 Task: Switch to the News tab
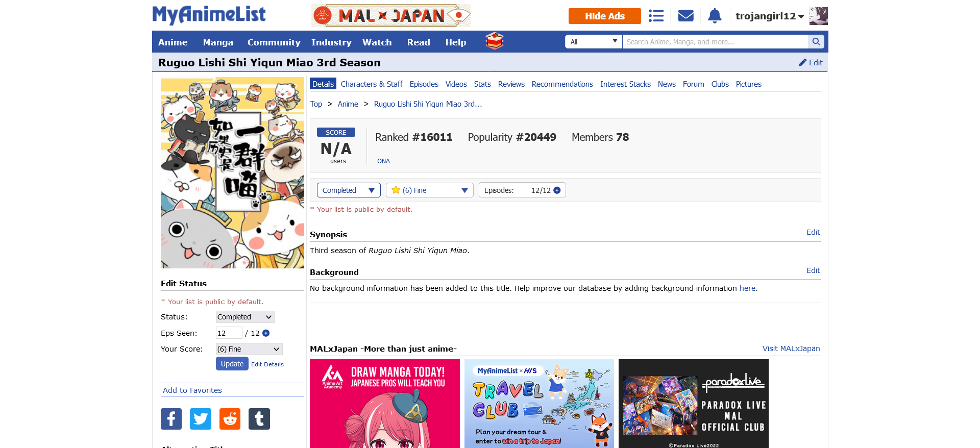667,84
